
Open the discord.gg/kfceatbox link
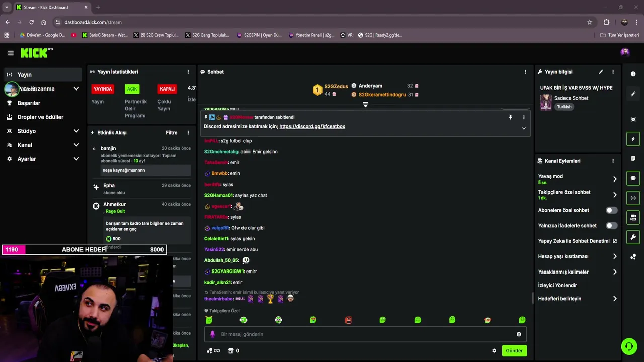pyautogui.click(x=312, y=127)
